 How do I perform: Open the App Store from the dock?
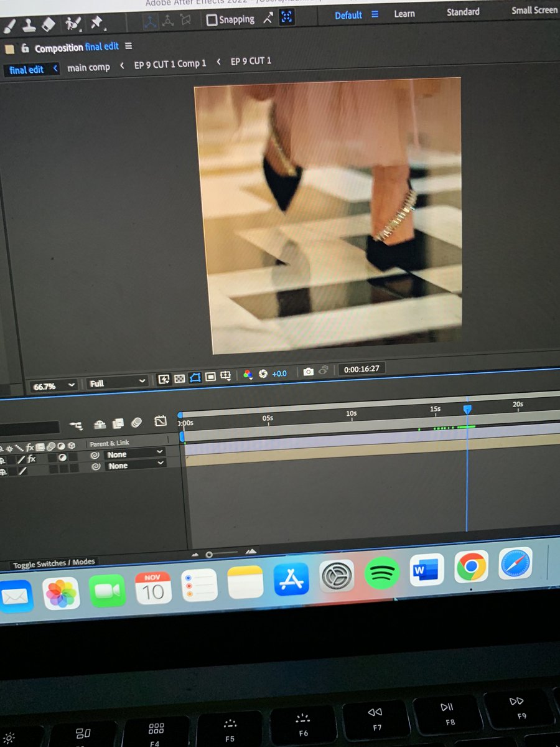pos(291,580)
